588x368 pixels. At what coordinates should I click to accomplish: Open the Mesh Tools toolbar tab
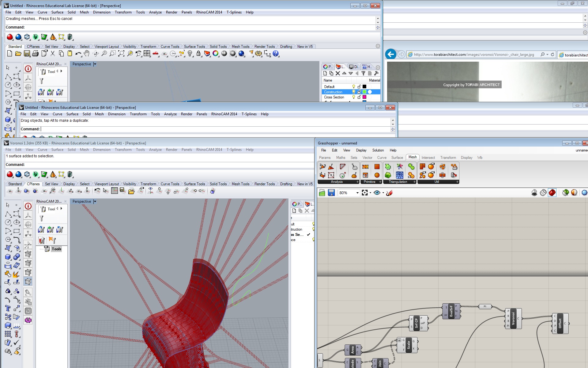pos(240,47)
